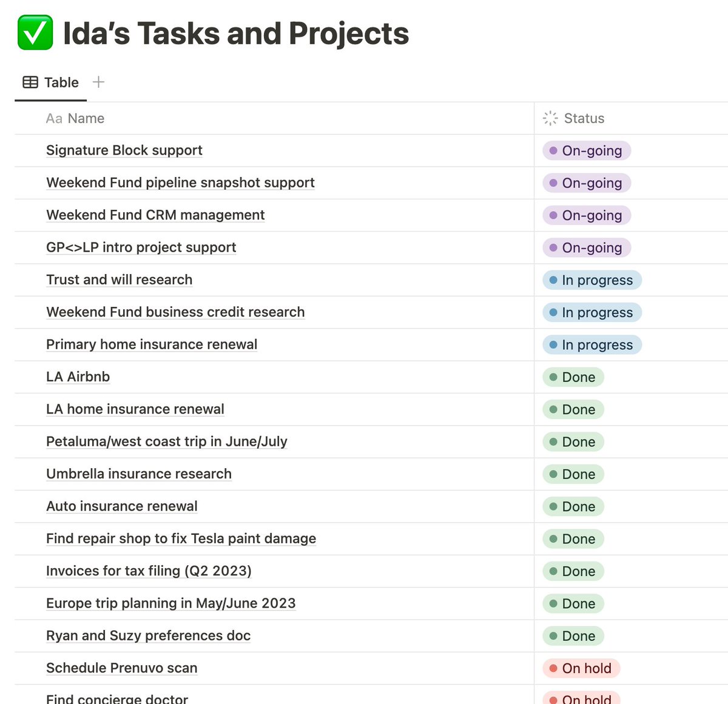
Task: Open the status selector on "Signature Block support"
Action: click(x=585, y=150)
